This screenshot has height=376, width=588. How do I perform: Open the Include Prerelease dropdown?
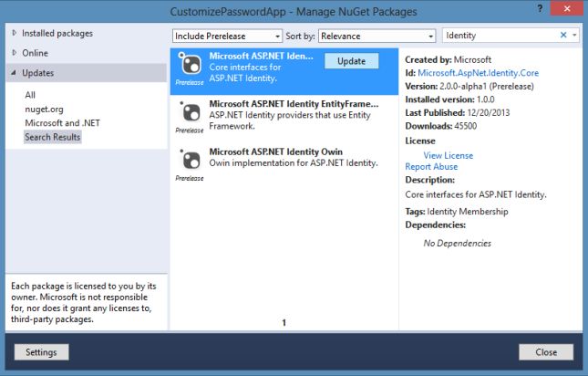click(227, 36)
